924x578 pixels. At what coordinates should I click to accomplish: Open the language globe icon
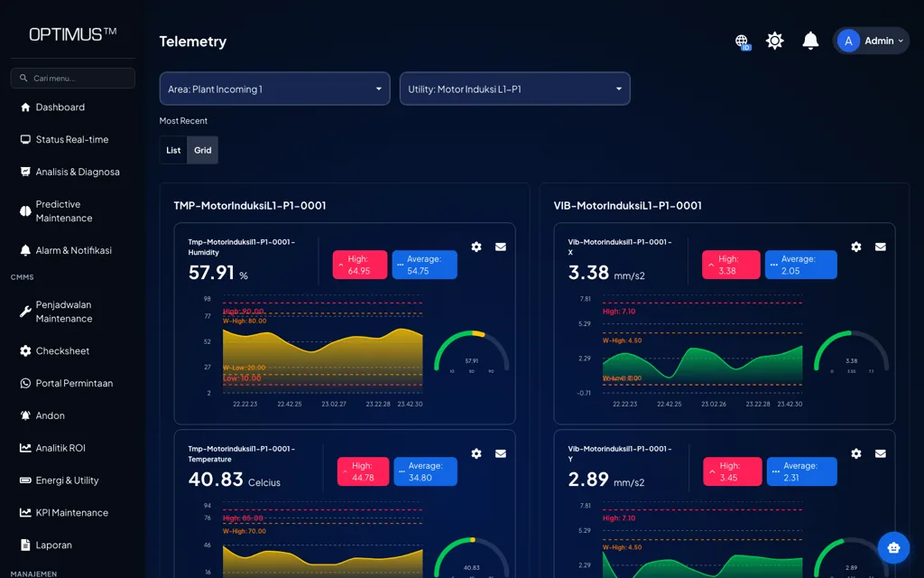point(742,42)
